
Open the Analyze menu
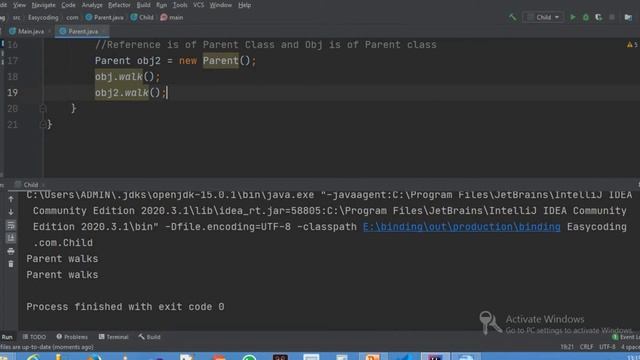tap(92, 5)
